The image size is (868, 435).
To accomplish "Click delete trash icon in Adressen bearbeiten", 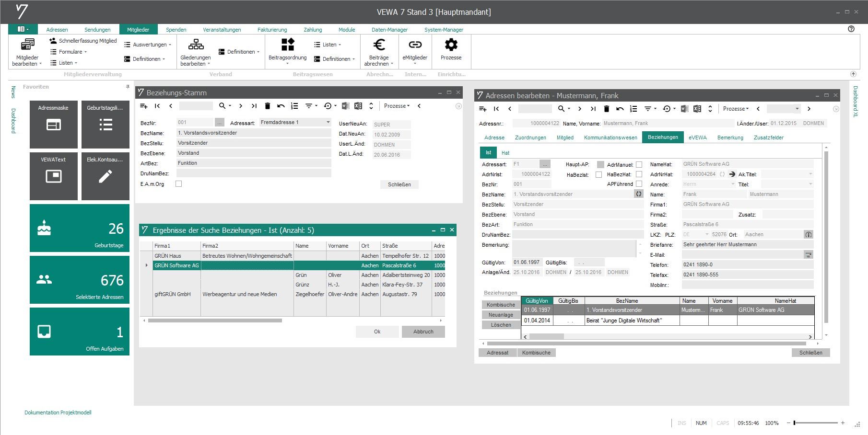I will tap(607, 109).
